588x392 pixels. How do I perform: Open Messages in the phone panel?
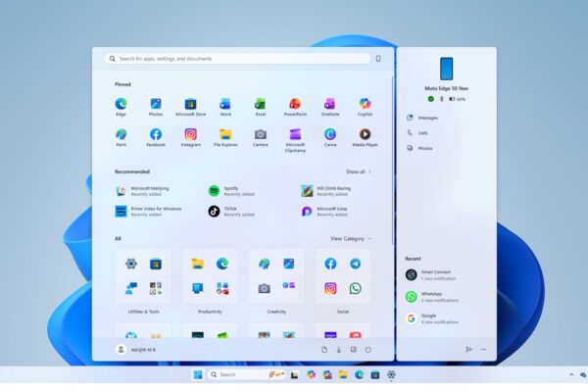[x=427, y=118]
